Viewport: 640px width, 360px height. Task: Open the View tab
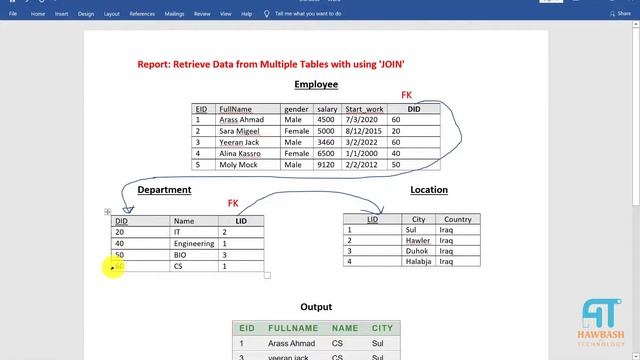click(x=225, y=13)
